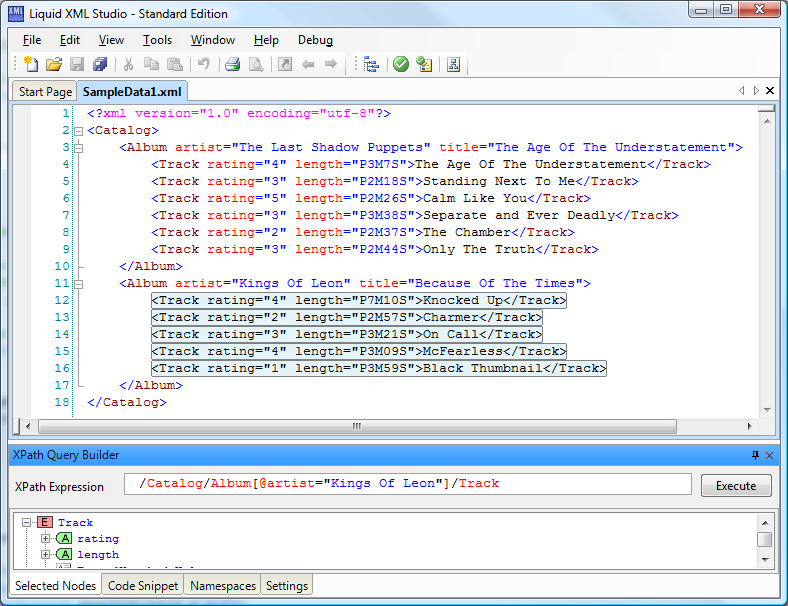Collapse the Catalog element fold marker
The width and height of the screenshot is (788, 606).
tap(78, 131)
